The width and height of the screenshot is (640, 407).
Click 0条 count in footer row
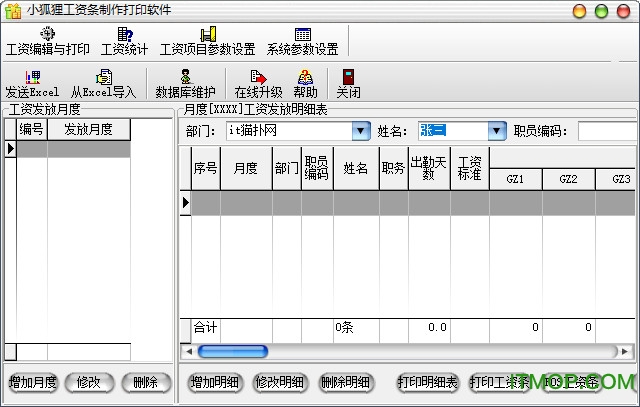pos(344,327)
